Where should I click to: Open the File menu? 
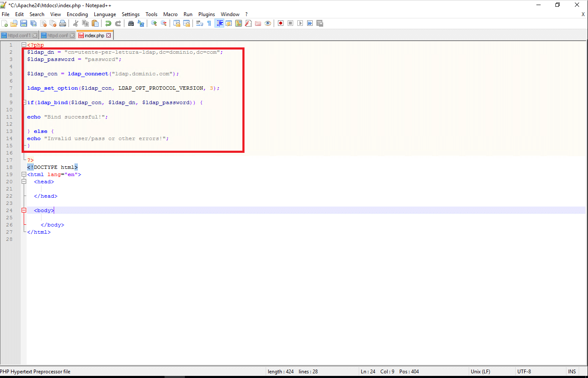(x=5, y=14)
